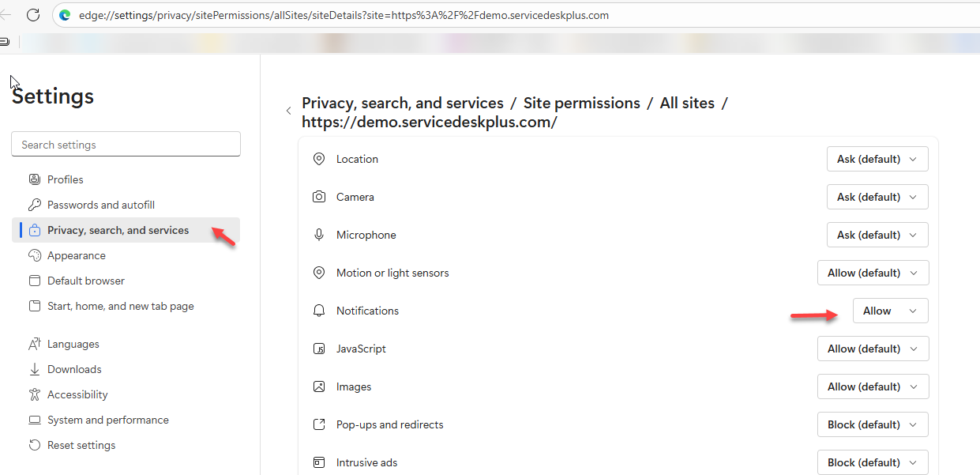Open the JavaScript permission dropdown
980x475 pixels.
click(x=873, y=349)
